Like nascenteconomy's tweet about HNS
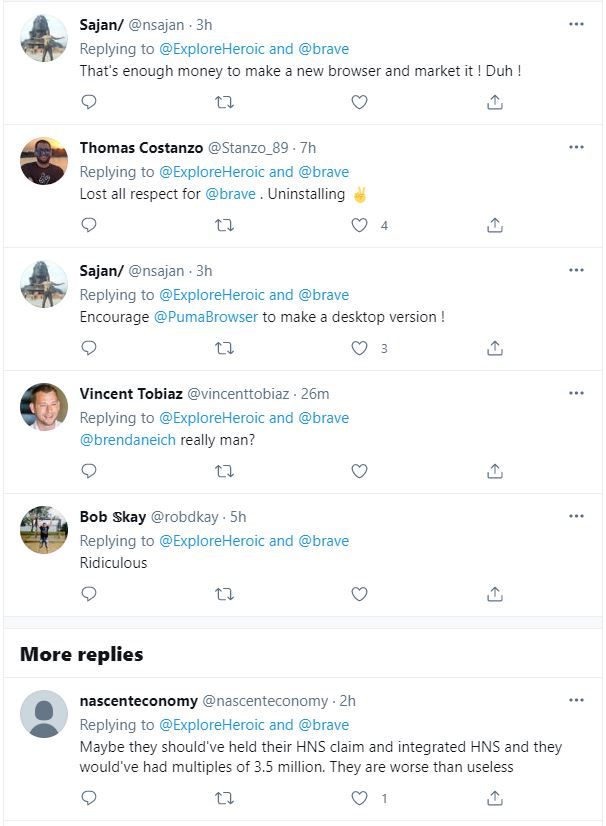606x826 pixels. (x=360, y=798)
